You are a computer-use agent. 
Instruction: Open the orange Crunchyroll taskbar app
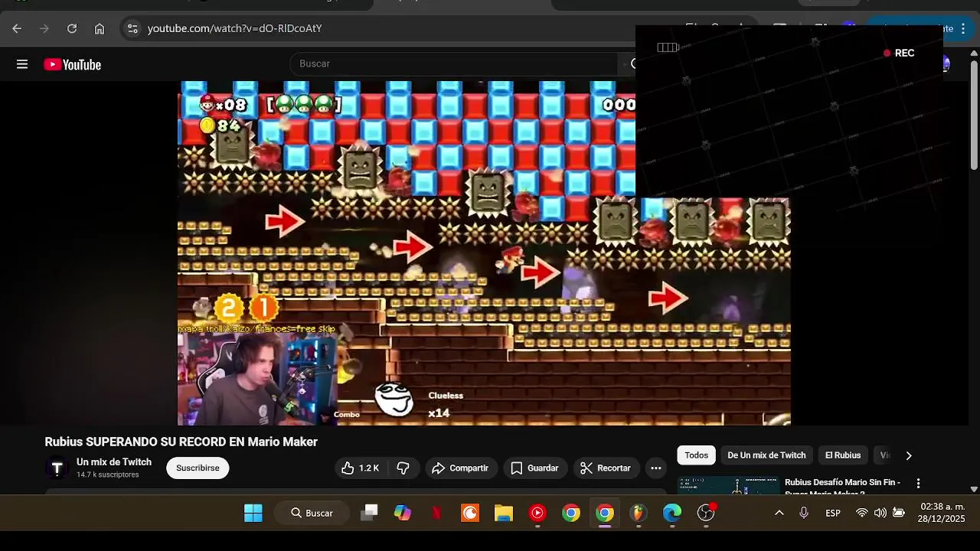(x=470, y=513)
